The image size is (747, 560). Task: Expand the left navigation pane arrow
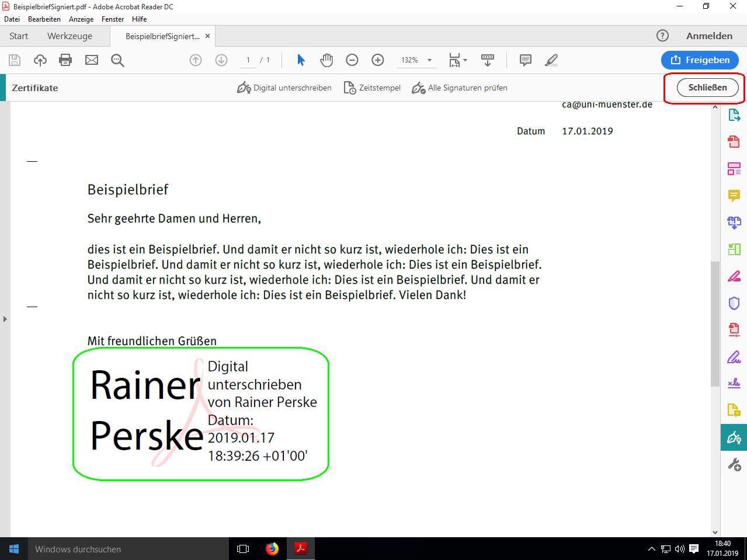click(5, 319)
